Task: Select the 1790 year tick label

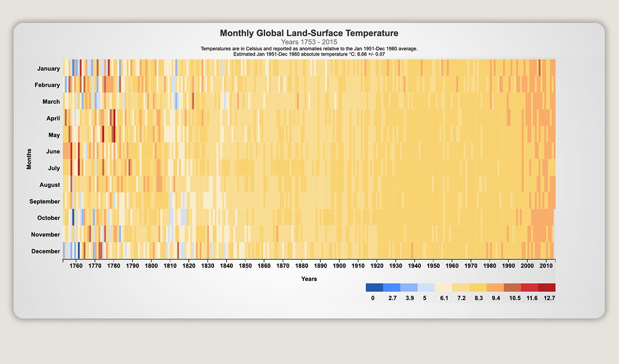Action: coord(132,266)
